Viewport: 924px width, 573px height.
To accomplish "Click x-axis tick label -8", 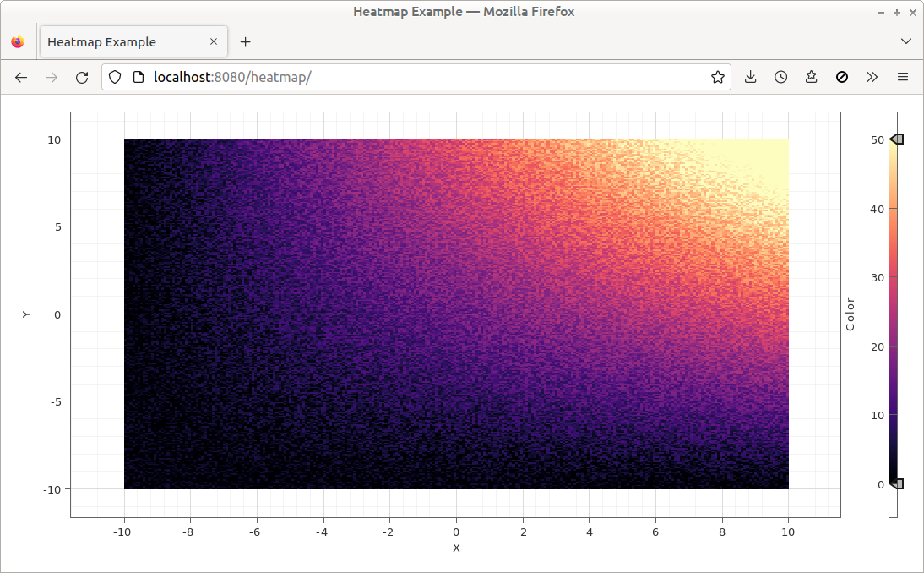I will (x=188, y=532).
